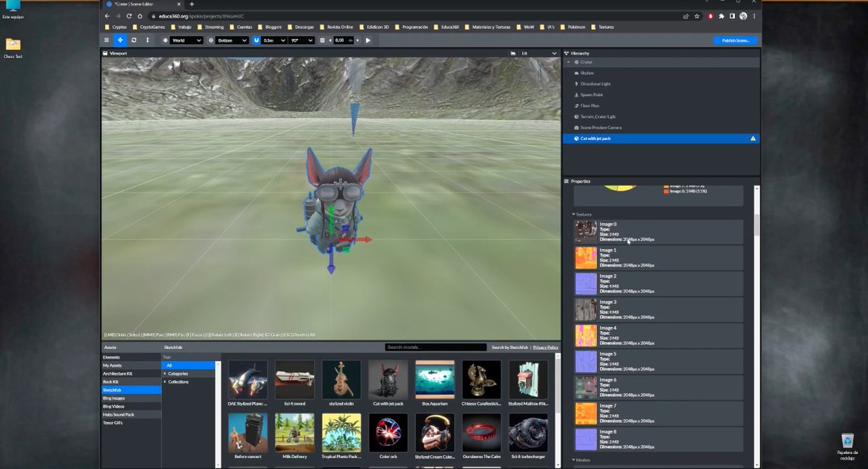Toggle the blue snapping magnet button

257,40
